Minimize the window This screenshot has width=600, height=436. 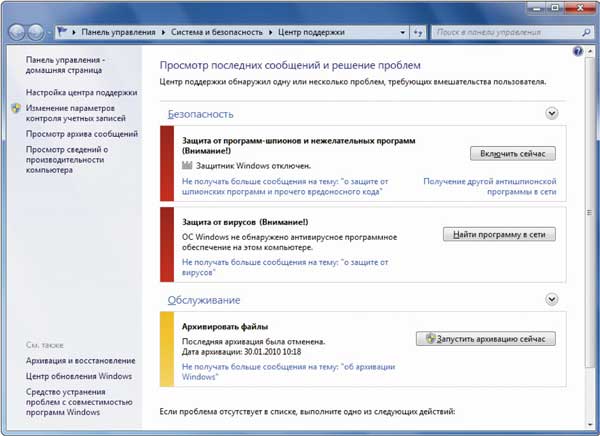pyautogui.click(x=536, y=8)
